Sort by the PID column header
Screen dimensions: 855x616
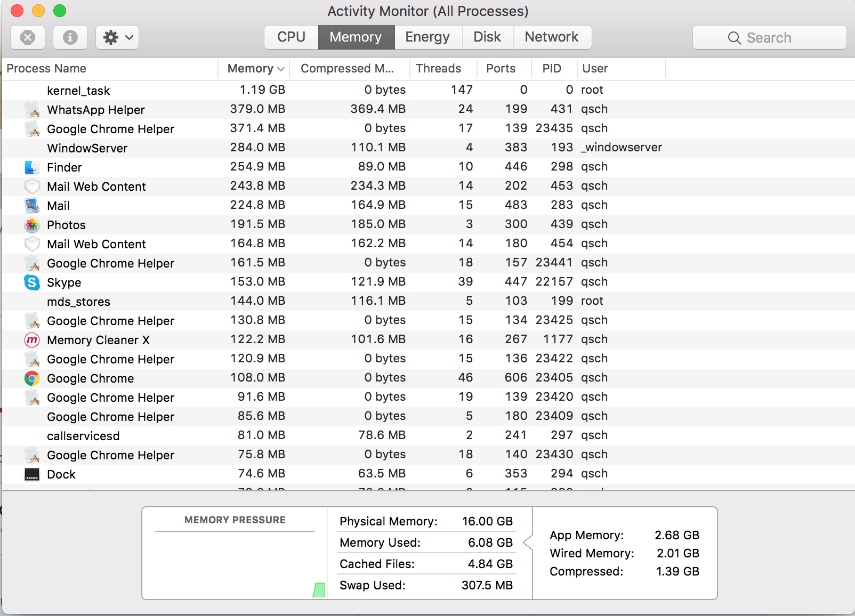pos(552,69)
